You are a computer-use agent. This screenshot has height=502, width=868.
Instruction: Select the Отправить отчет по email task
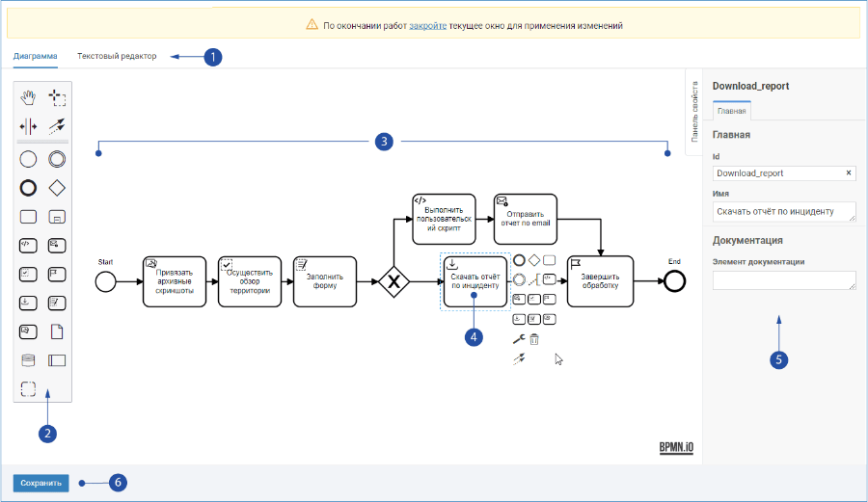526,219
